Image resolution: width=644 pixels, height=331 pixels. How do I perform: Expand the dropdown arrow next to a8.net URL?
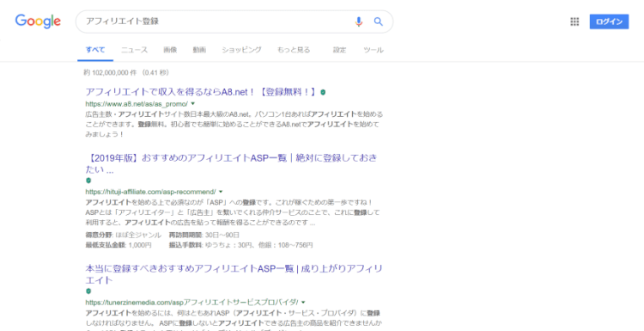tap(193, 104)
